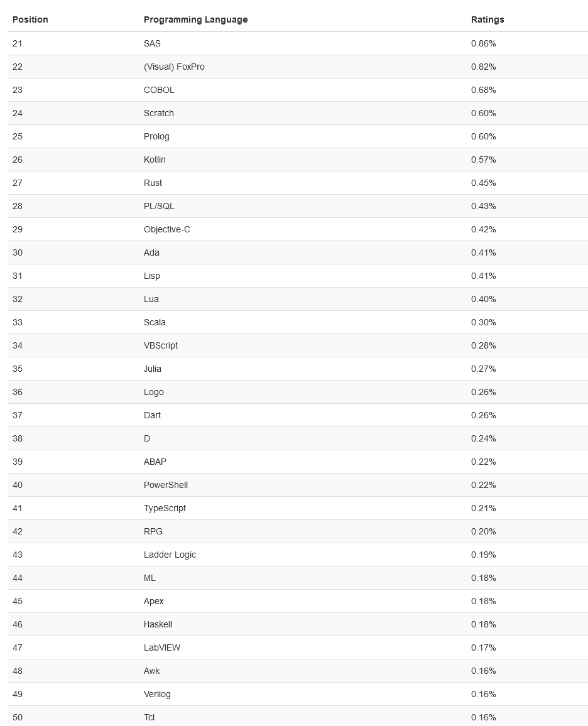Click the Programming Language column header
This screenshot has height=726, width=588.
[x=195, y=19]
